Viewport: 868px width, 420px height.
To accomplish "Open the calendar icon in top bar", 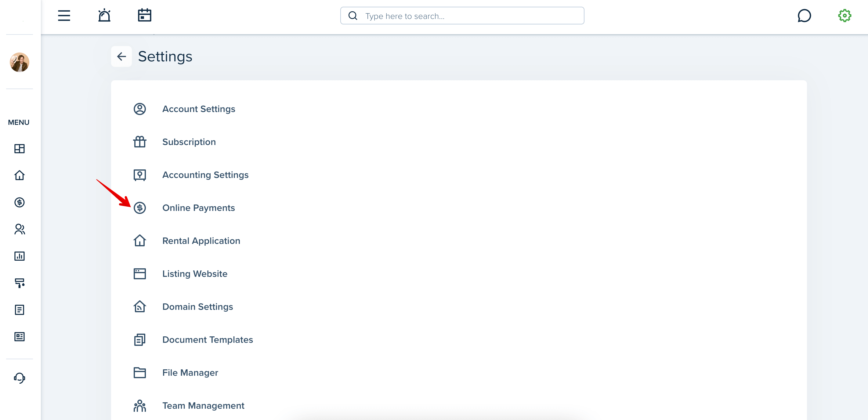I will click(x=145, y=15).
